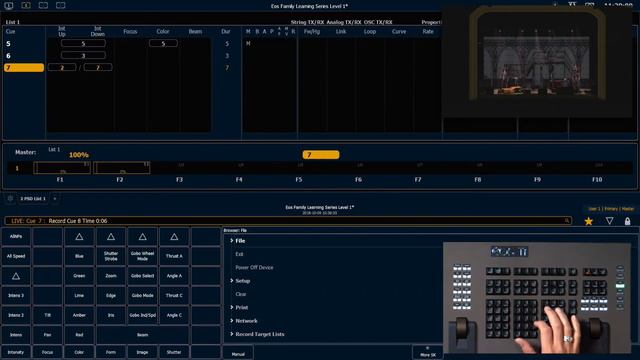Open the gear icon left of PSD tab
Image resolution: width=640 pixels, height=360 pixels.
pos(10,198)
